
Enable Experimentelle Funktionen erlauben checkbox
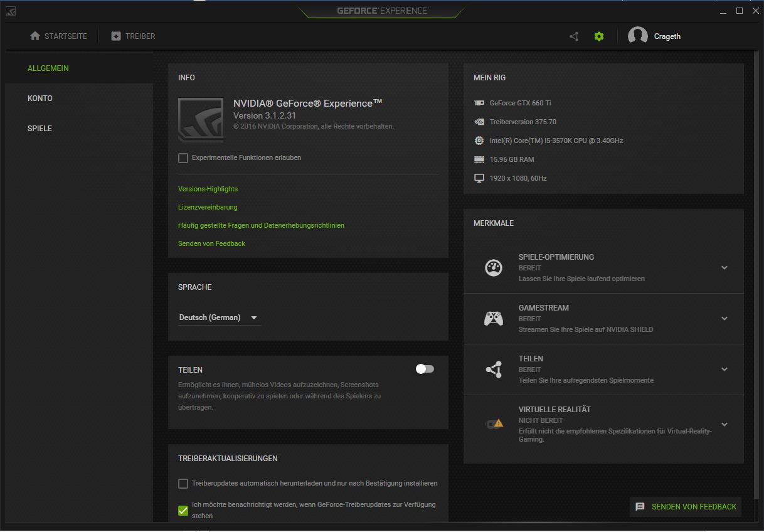click(x=183, y=158)
